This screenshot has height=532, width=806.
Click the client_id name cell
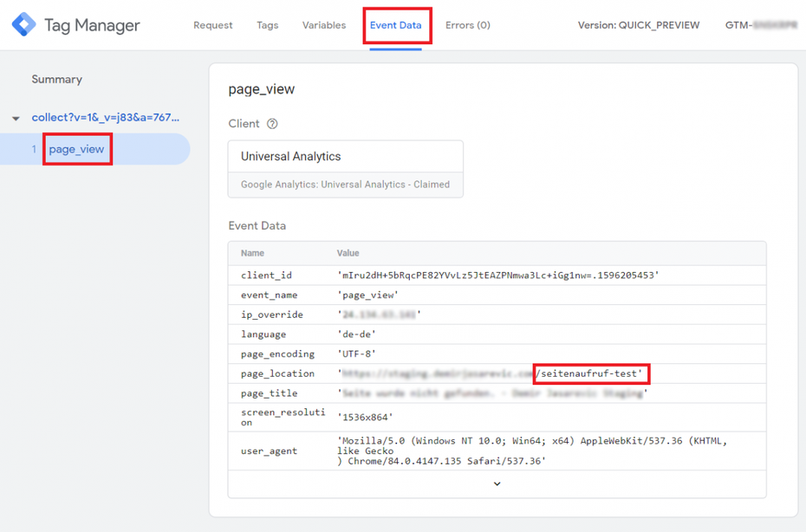[266, 275]
